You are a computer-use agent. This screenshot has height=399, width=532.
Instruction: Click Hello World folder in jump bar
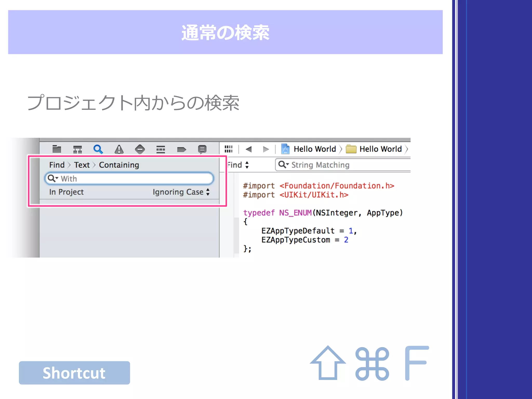[x=381, y=149]
